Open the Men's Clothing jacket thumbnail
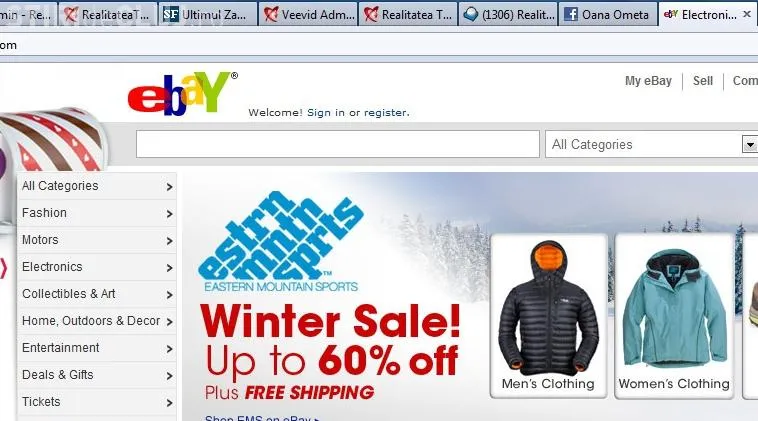The image size is (758, 421). 548,316
